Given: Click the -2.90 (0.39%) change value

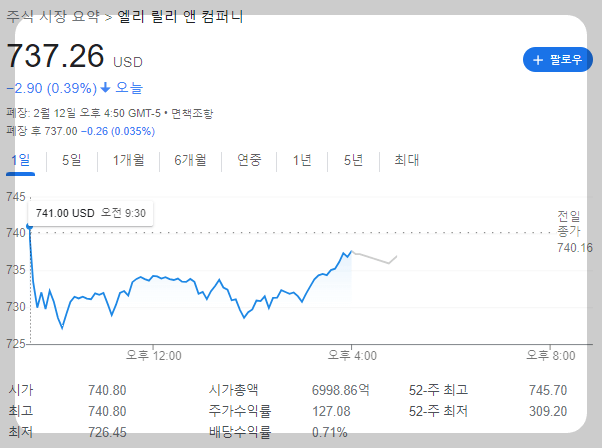Looking at the screenshot, I should tap(51, 88).
